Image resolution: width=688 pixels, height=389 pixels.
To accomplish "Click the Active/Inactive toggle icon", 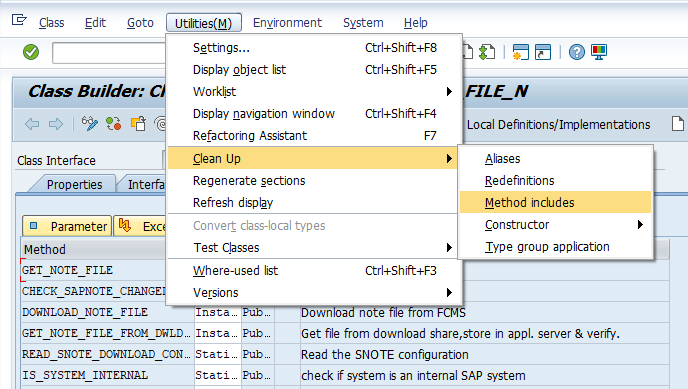I will pos(114,124).
